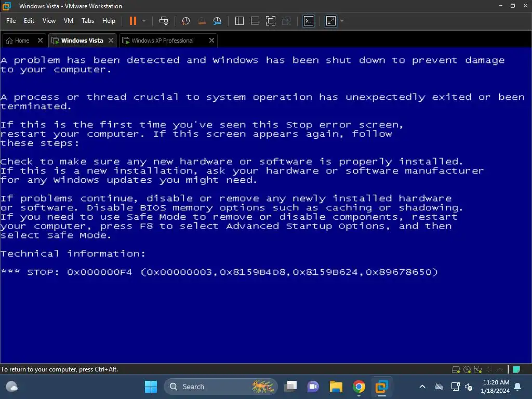Click the VMware Workstation taskbar icon
This screenshot has height=399, width=532.
tap(381, 387)
